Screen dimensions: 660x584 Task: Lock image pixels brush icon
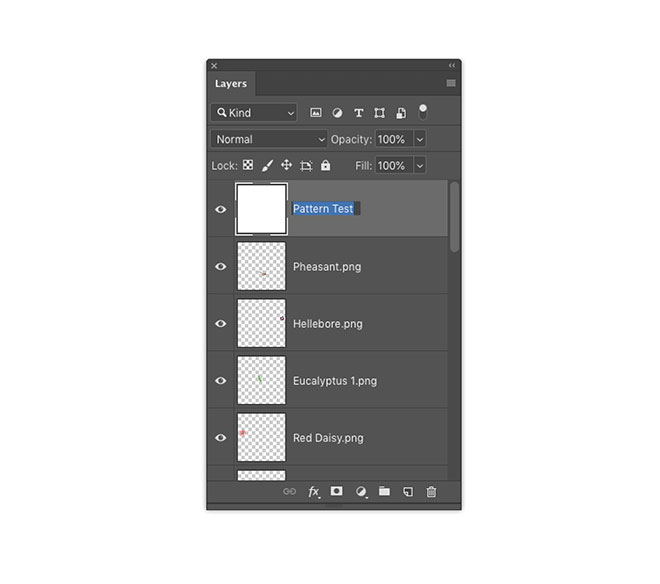tap(268, 165)
